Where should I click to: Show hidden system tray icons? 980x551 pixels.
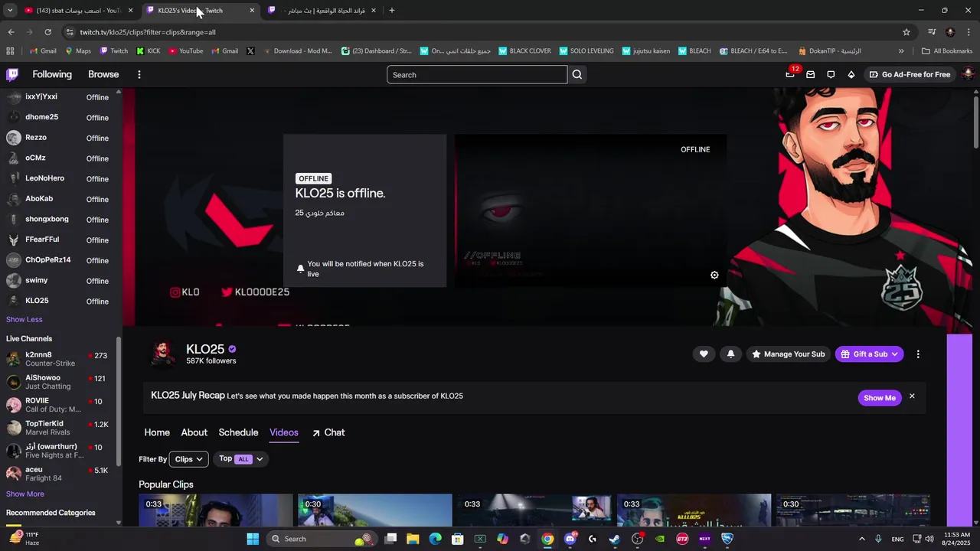pyautogui.click(x=861, y=539)
